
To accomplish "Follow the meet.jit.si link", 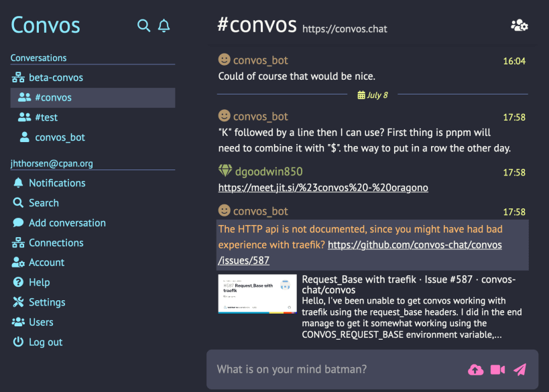I will click(x=323, y=188).
